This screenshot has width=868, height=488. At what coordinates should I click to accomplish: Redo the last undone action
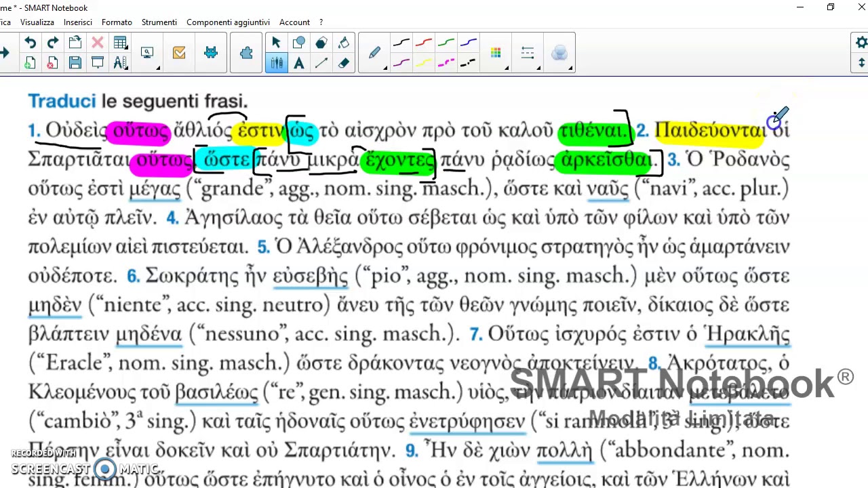coord(52,43)
